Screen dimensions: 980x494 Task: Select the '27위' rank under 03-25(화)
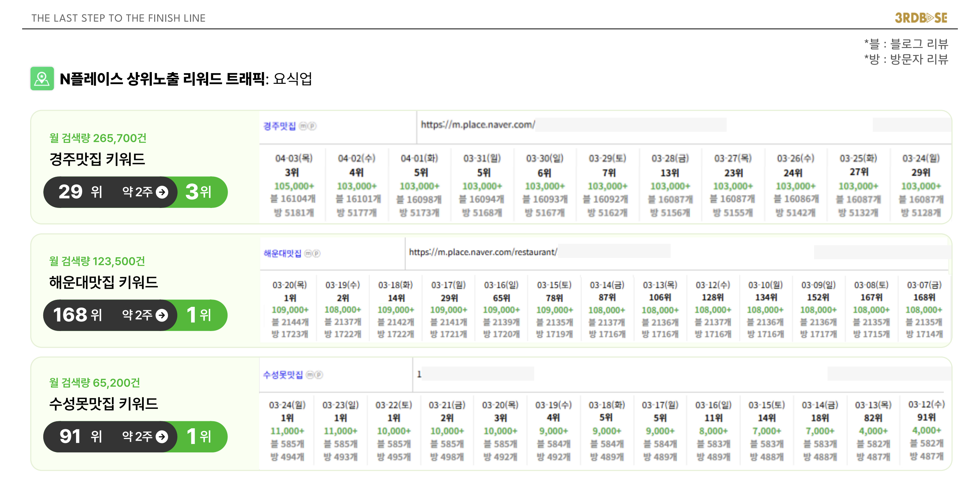click(x=859, y=172)
